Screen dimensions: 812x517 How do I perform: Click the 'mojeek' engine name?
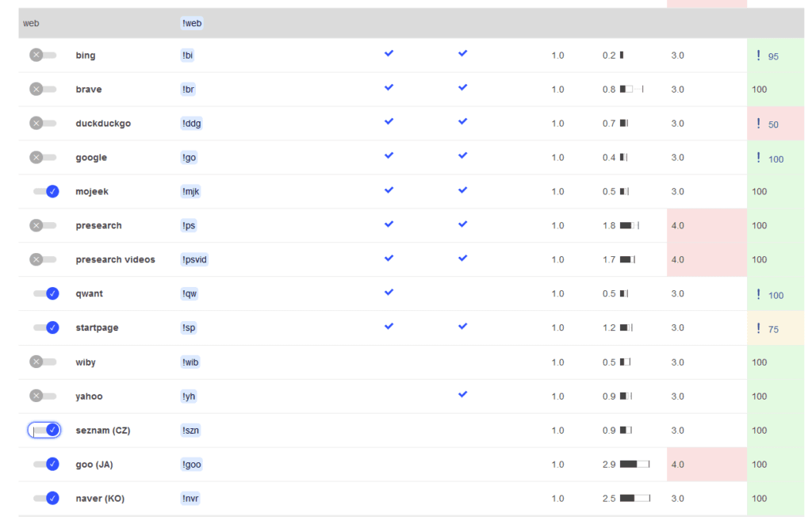[92, 192]
